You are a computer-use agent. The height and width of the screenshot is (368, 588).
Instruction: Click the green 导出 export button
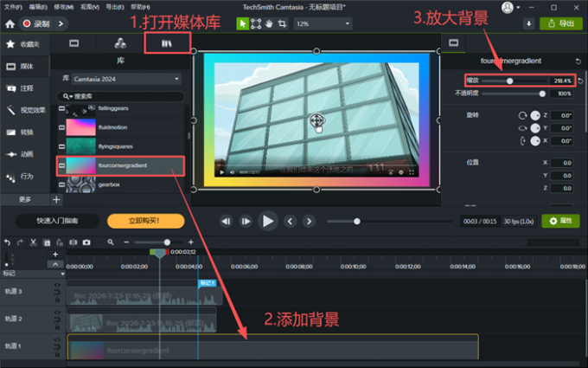tap(561, 23)
